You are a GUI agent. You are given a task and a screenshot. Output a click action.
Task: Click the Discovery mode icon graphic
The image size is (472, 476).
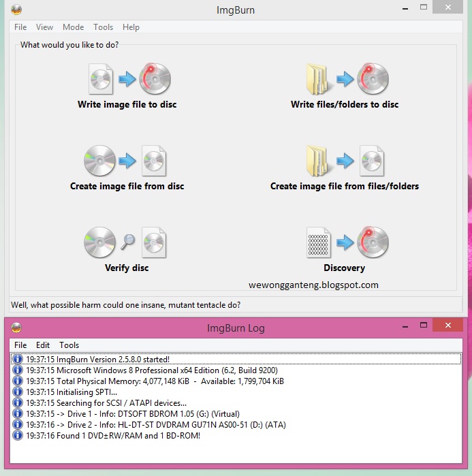[x=347, y=242]
